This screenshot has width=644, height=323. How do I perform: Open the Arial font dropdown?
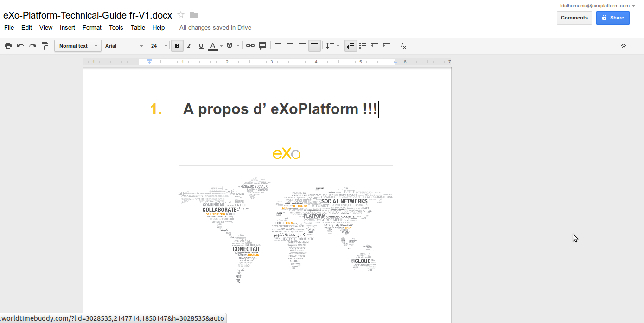click(x=124, y=46)
